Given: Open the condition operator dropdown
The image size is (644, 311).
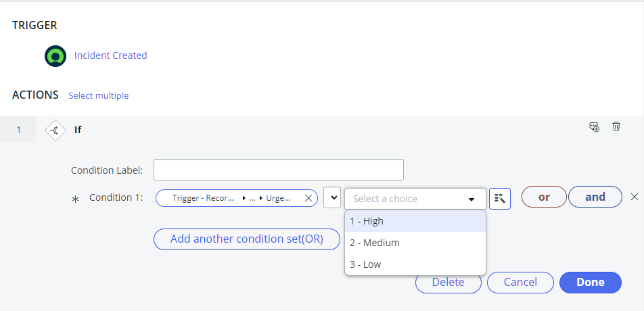Looking at the screenshot, I should coord(332,198).
